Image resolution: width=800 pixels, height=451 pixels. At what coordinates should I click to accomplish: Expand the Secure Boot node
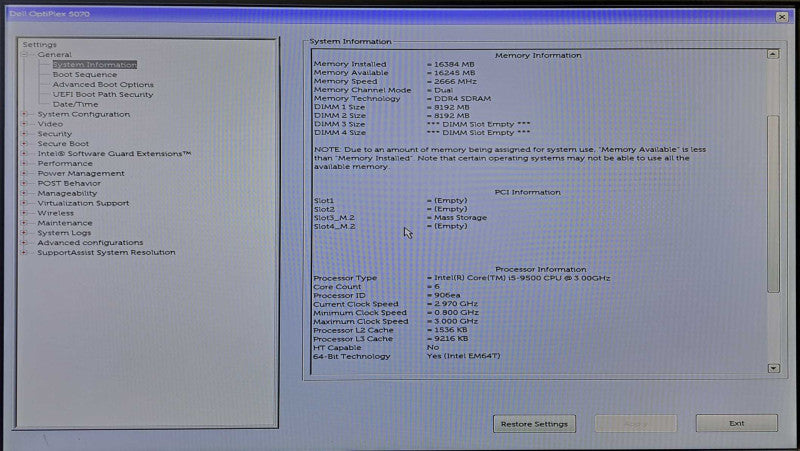[24, 144]
